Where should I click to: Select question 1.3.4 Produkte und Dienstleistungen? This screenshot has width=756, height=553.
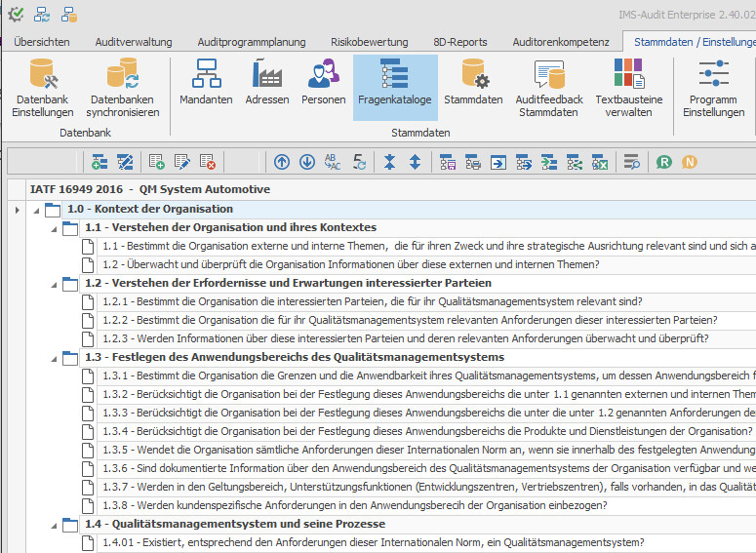click(427, 431)
